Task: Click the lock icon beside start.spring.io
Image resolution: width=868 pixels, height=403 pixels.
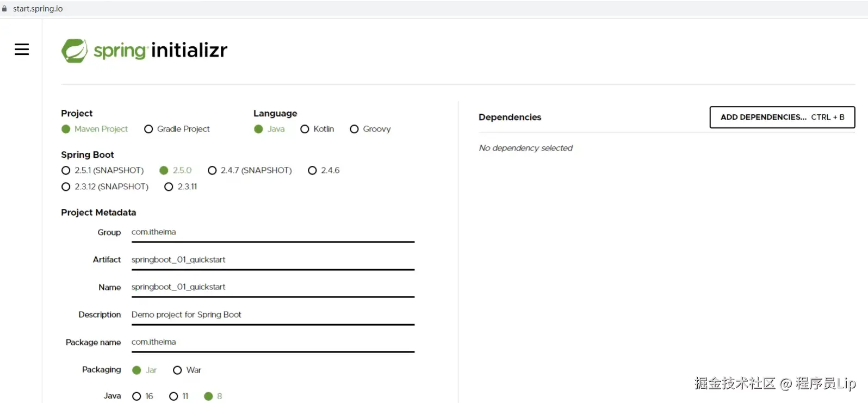Action: pyautogui.click(x=5, y=9)
